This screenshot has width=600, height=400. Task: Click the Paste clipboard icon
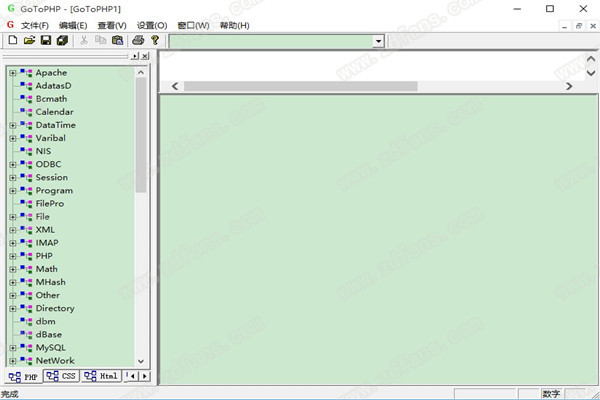click(117, 40)
